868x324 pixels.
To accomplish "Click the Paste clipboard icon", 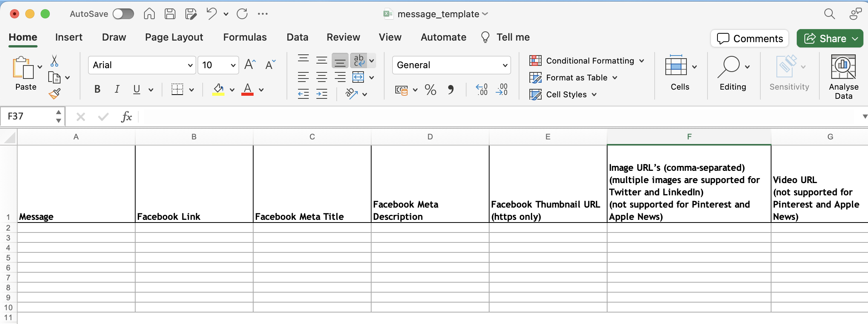I will pos(23,68).
